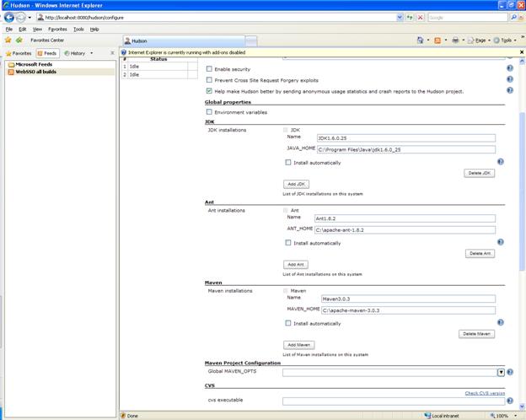Open help for Cross Site Request Forgery option
The width and height of the screenshot is (526, 420).
pyautogui.click(x=509, y=79)
